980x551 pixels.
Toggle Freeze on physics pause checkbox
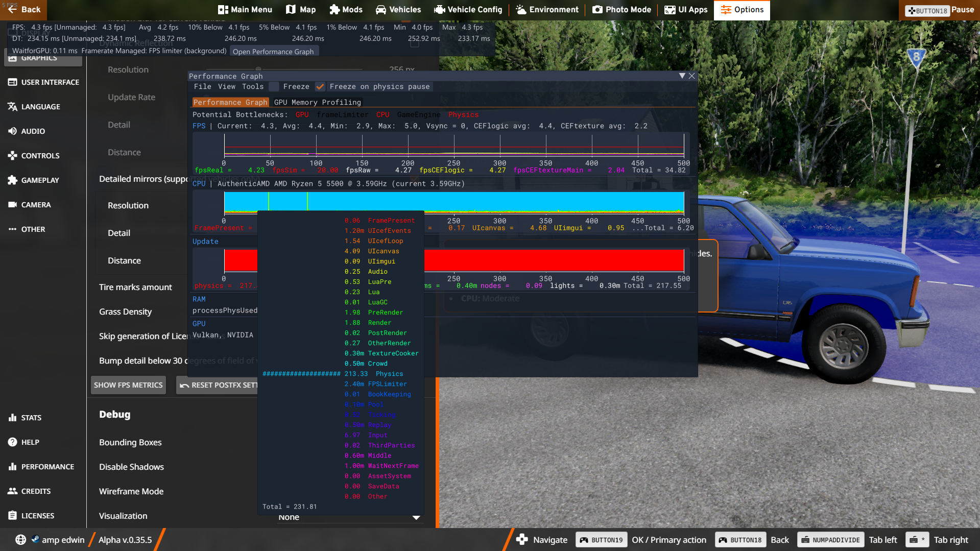point(320,87)
